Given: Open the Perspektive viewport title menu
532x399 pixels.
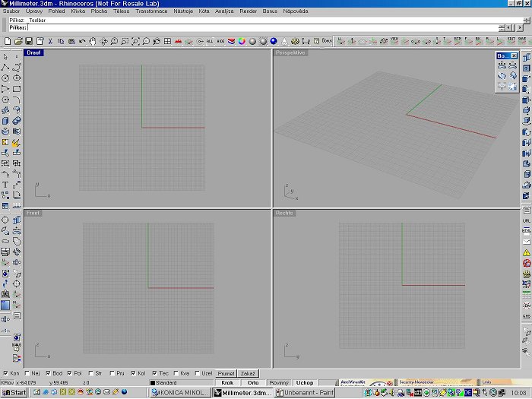Looking at the screenshot, I should (x=290, y=53).
